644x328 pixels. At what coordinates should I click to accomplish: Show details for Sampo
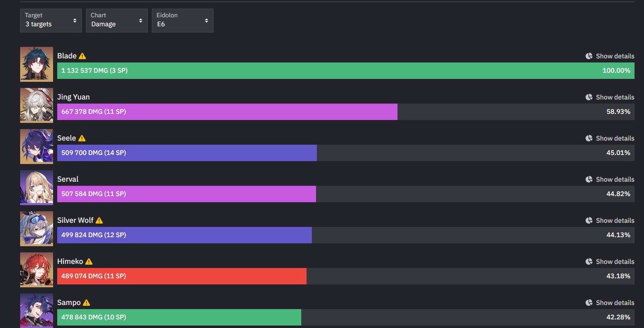(615, 303)
